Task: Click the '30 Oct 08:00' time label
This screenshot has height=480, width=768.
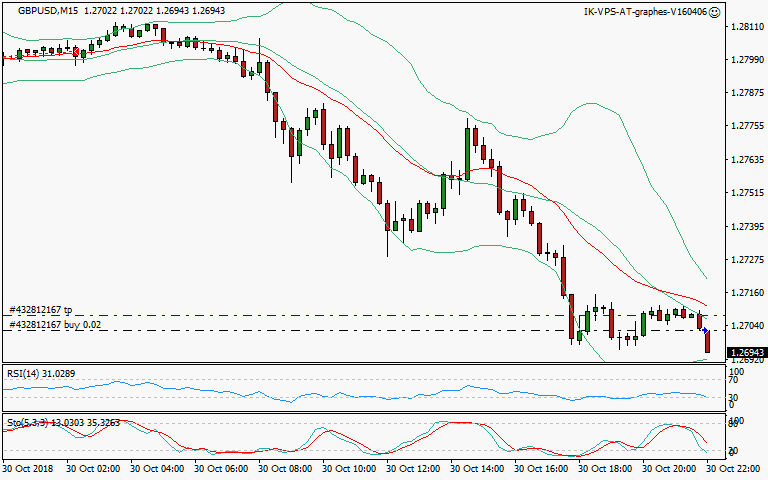Action: tap(285, 469)
